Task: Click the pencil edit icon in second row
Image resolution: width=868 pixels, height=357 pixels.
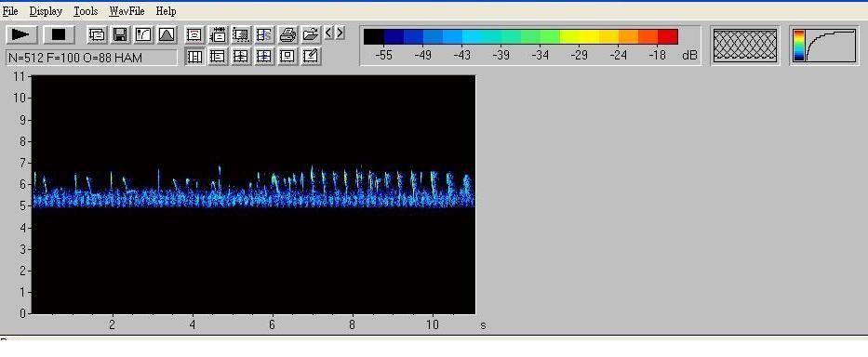Action: click(311, 56)
